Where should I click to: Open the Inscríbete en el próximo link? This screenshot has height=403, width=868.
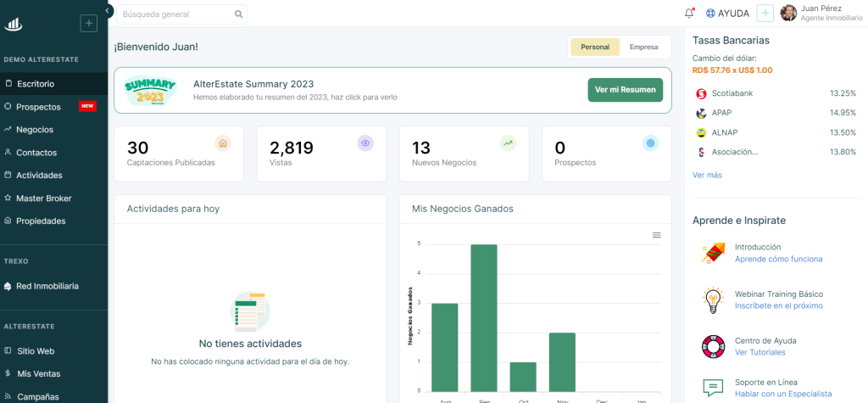pyautogui.click(x=778, y=305)
